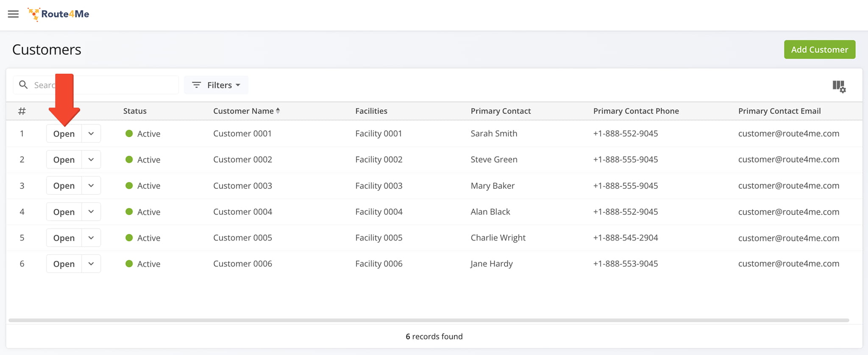Toggle Customer Name sort arrow
The width and height of the screenshot is (868, 355).
point(278,111)
